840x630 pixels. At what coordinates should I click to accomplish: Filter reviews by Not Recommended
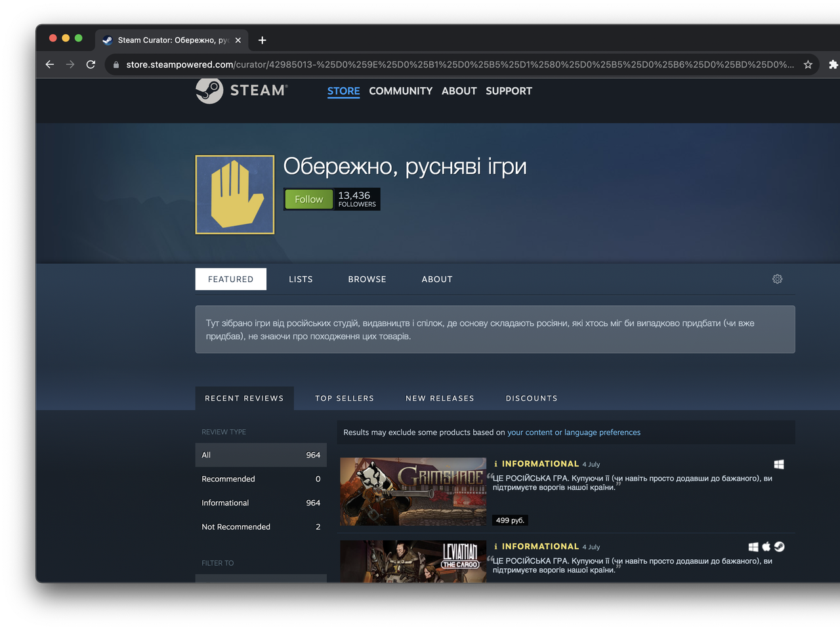click(x=261, y=527)
